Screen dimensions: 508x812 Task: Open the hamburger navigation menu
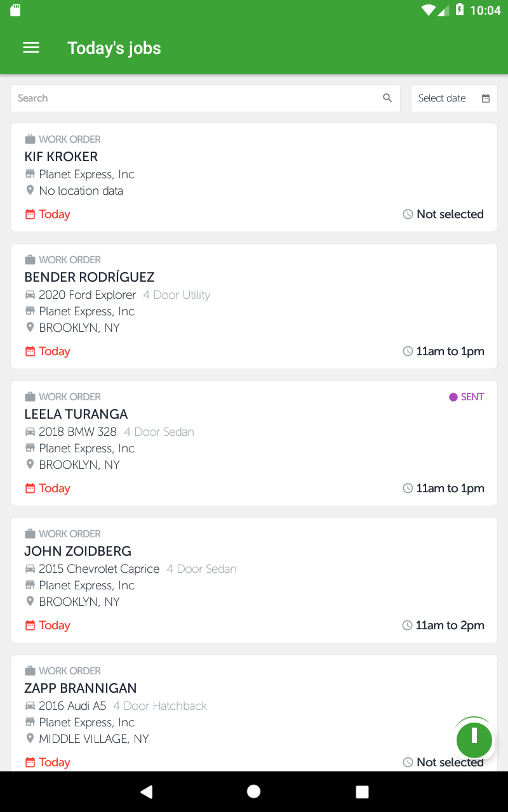[31, 48]
